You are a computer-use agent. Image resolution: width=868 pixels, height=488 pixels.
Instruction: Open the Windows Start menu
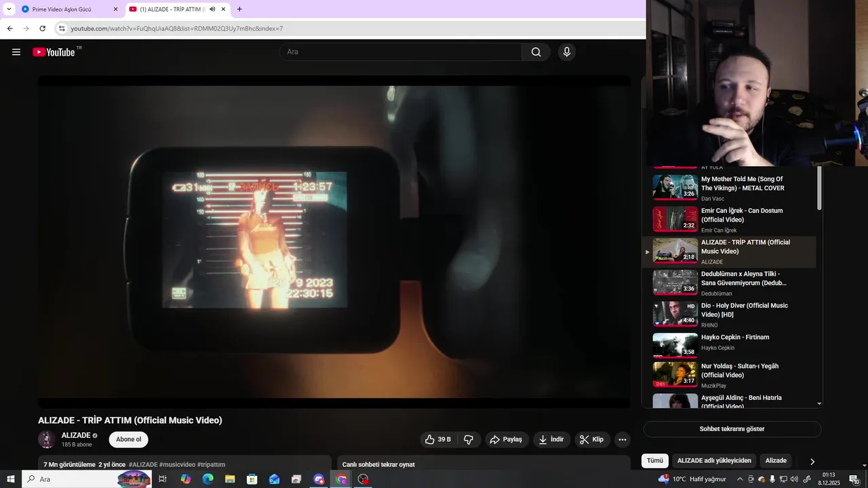(11, 479)
